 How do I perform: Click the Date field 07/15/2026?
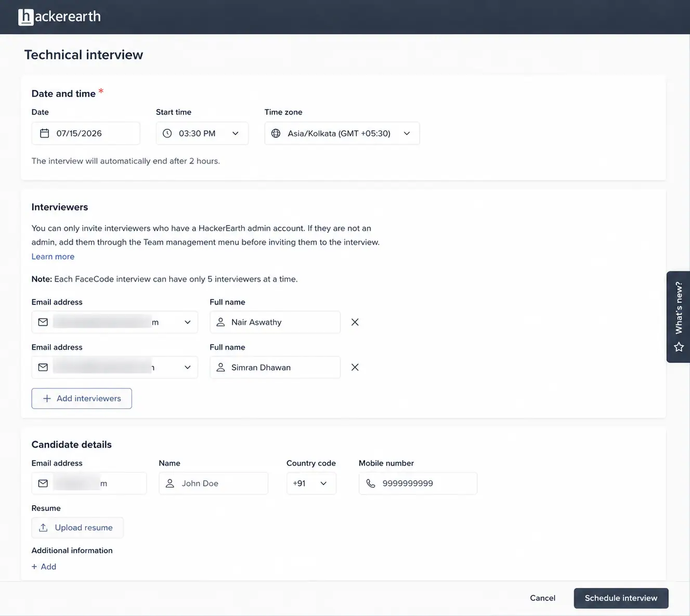[86, 134]
